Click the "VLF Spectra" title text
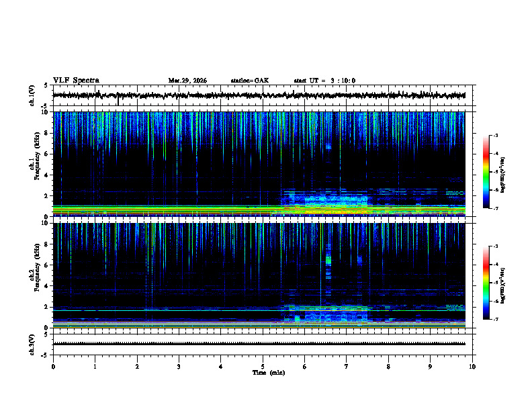The image size is (532, 411). [76, 81]
